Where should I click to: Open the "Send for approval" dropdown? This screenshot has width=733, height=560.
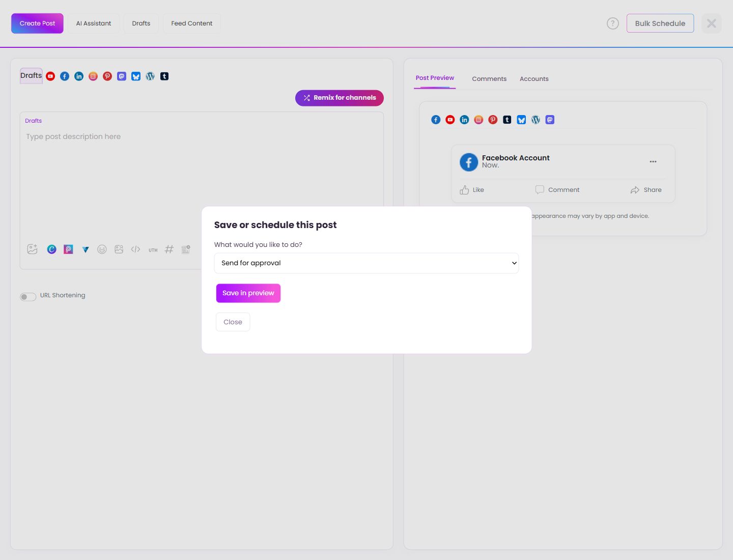[x=366, y=263]
